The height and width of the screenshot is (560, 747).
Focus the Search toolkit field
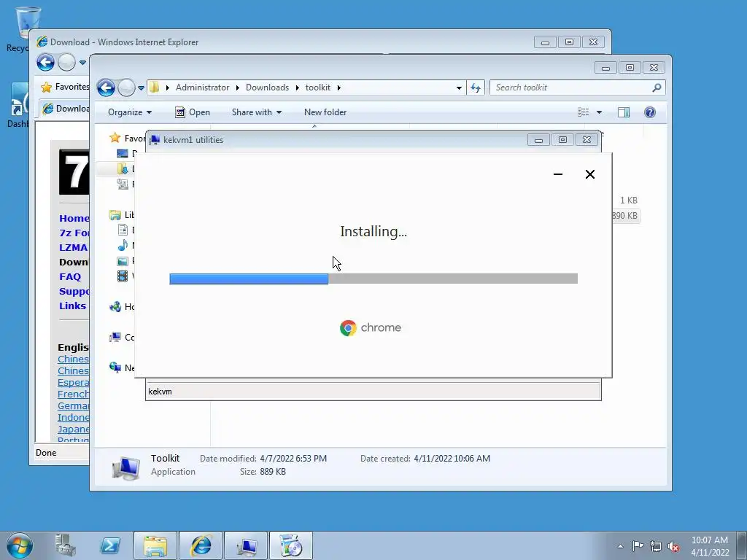(570, 87)
